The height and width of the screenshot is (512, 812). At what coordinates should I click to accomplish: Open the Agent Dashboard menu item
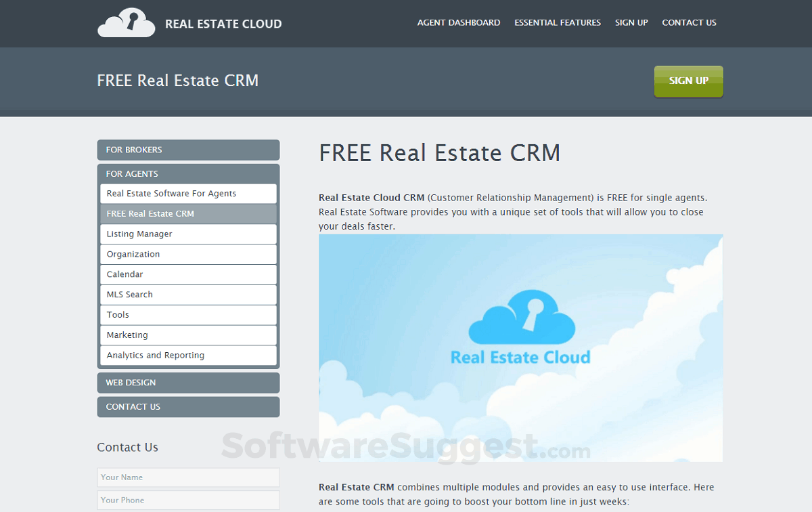pos(459,22)
